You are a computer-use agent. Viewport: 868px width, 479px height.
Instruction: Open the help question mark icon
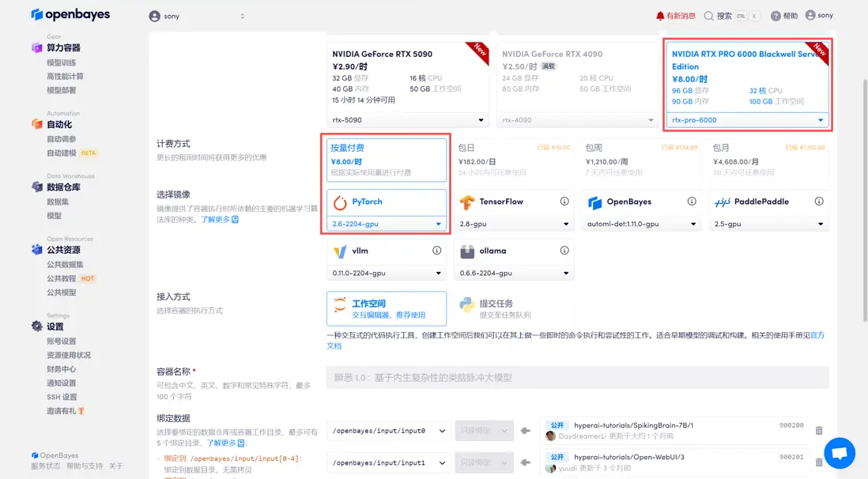[x=776, y=16]
